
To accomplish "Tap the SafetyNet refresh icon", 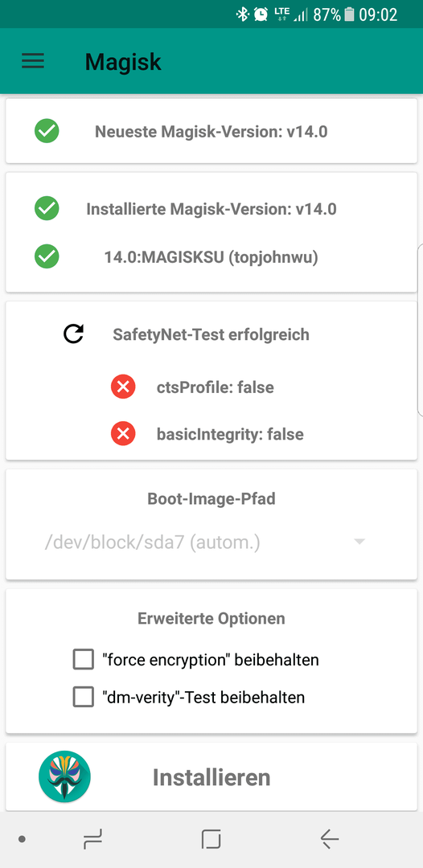I will 73,334.
